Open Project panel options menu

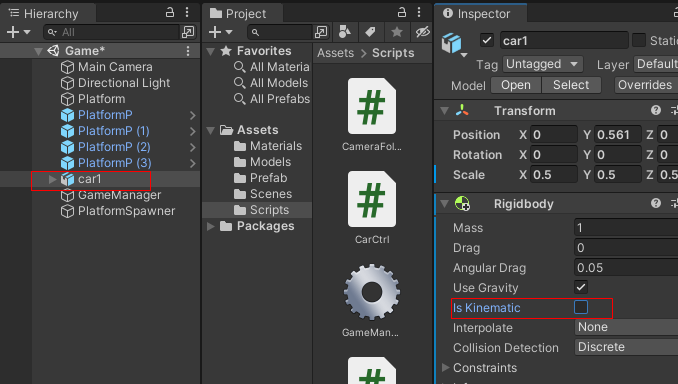tap(419, 13)
